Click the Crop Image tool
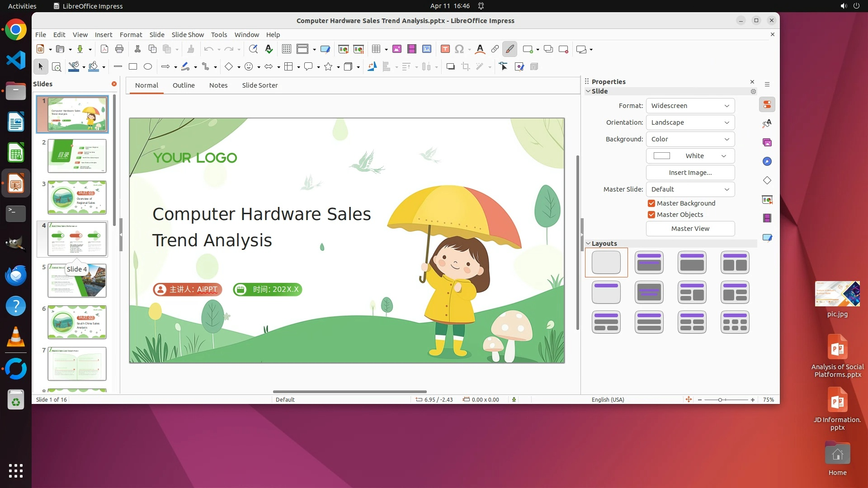This screenshot has width=868, height=488. click(x=466, y=67)
